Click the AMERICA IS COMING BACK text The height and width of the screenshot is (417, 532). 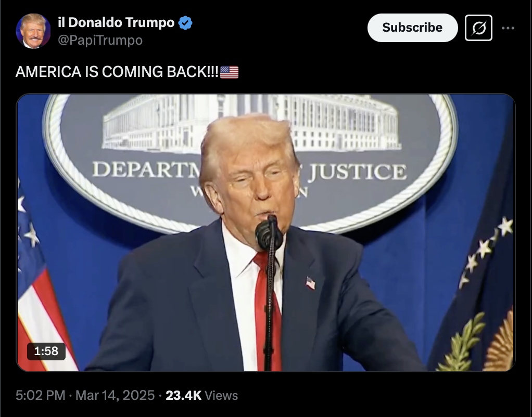tap(117, 72)
